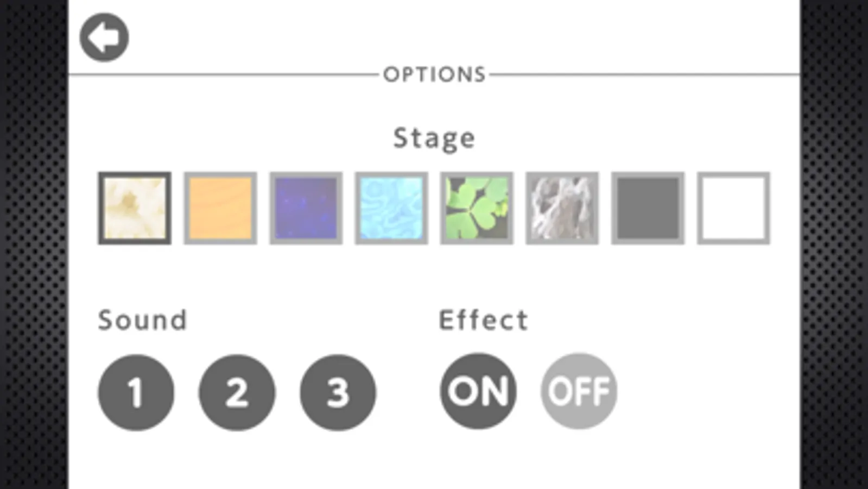Click the Stage section label

[434, 138]
